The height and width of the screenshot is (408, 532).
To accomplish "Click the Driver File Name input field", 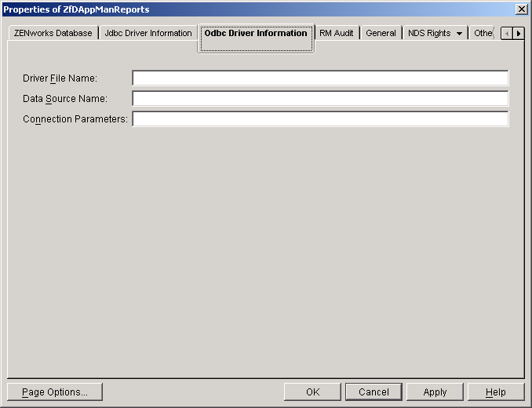I will (320, 78).
